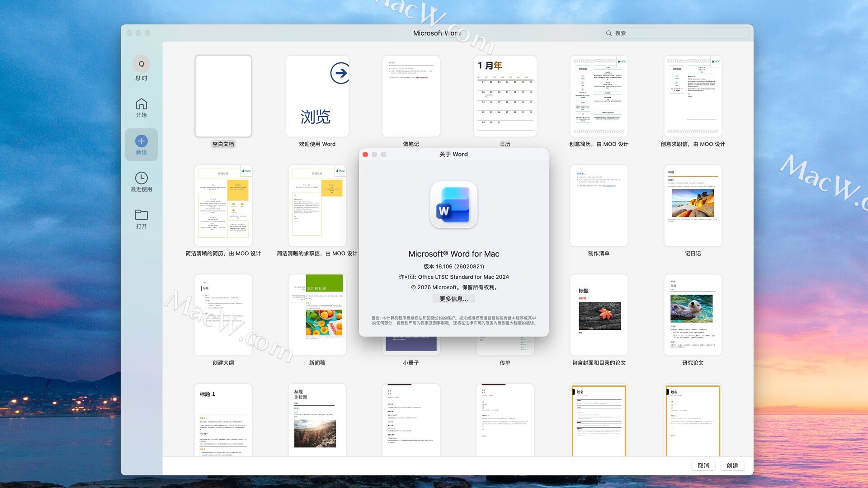Close the 关于 Word dialog

pyautogui.click(x=365, y=155)
